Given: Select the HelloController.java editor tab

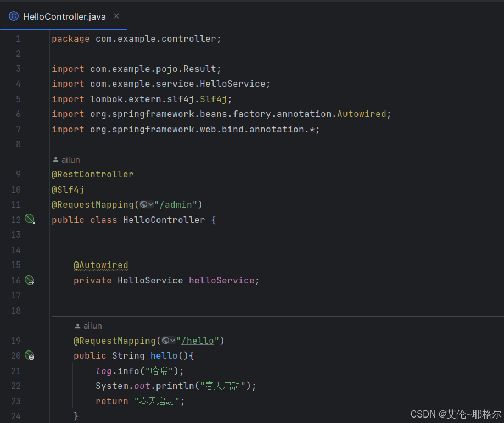Looking at the screenshot, I should (x=64, y=16).
